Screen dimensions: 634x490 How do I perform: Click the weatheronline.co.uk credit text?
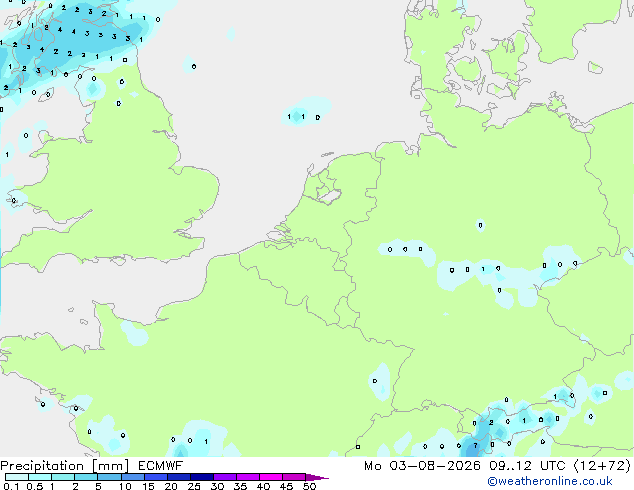point(550,481)
